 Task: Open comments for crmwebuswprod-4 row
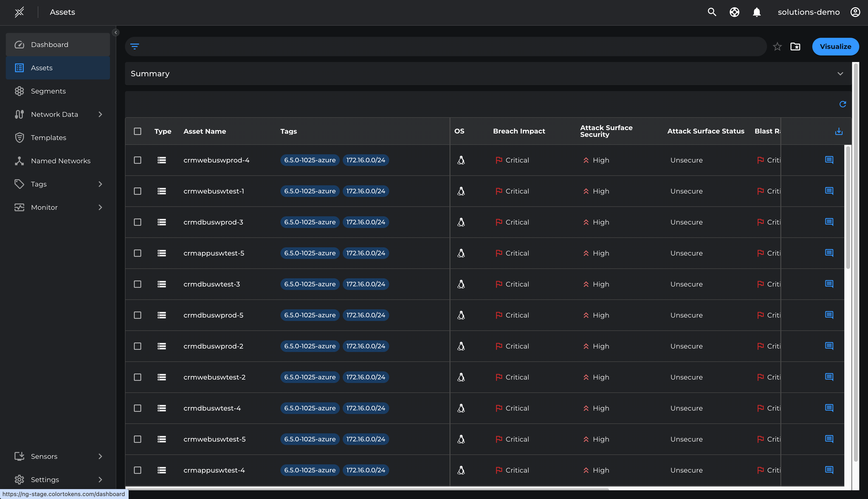pyautogui.click(x=829, y=160)
